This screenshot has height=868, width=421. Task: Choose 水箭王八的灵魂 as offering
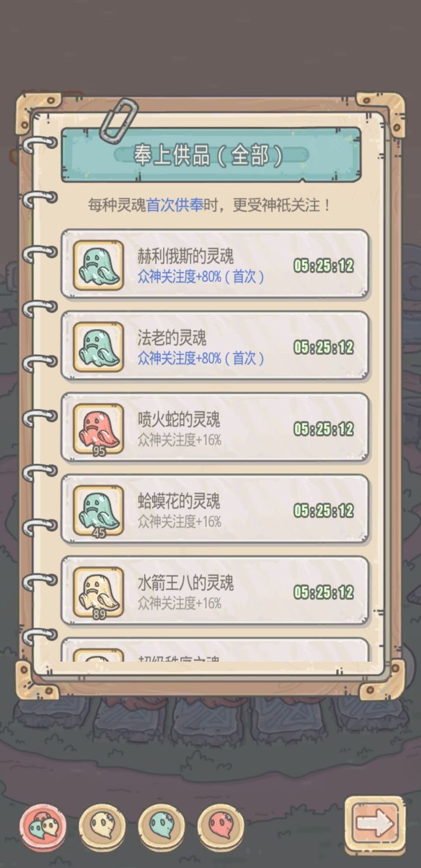coord(215,592)
